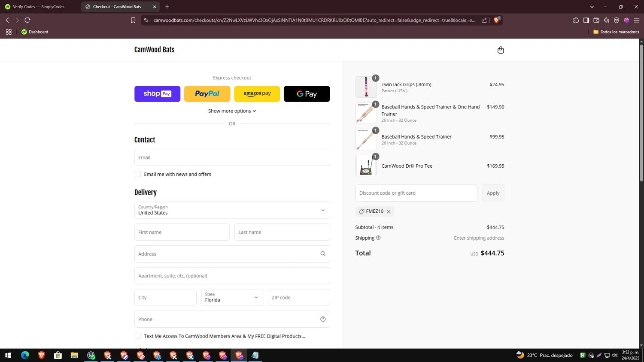Click the Discount code or gift card field
This screenshot has width=644, height=362.
pos(416,193)
